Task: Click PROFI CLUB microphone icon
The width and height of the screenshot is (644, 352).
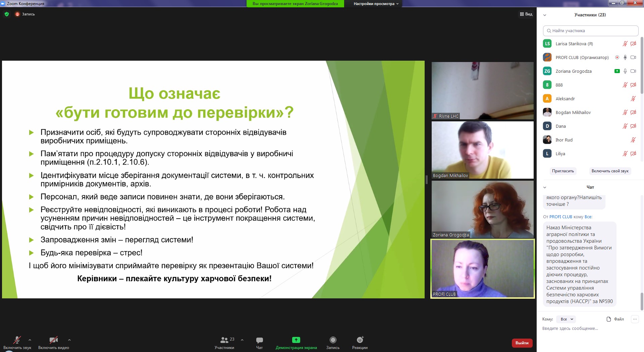Action: coord(625,57)
